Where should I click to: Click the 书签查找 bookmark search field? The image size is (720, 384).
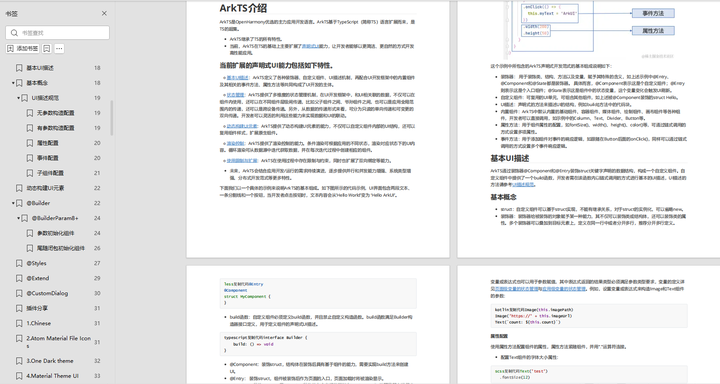pos(57,33)
